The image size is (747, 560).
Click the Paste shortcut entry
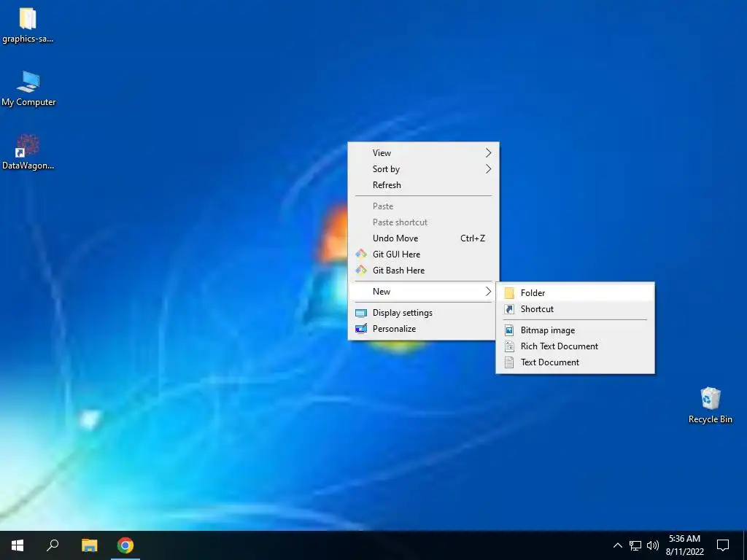click(x=424, y=222)
